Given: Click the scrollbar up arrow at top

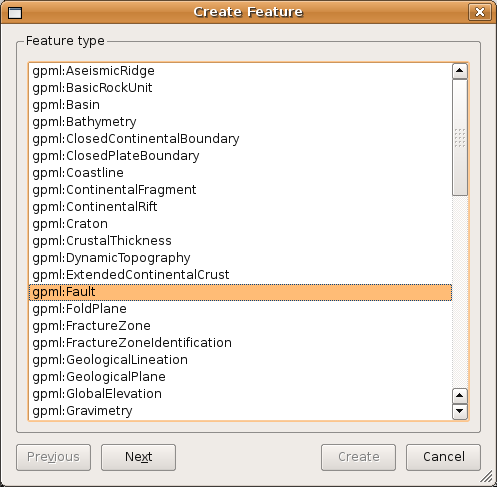Looking at the screenshot, I should pyautogui.click(x=460, y=71).
